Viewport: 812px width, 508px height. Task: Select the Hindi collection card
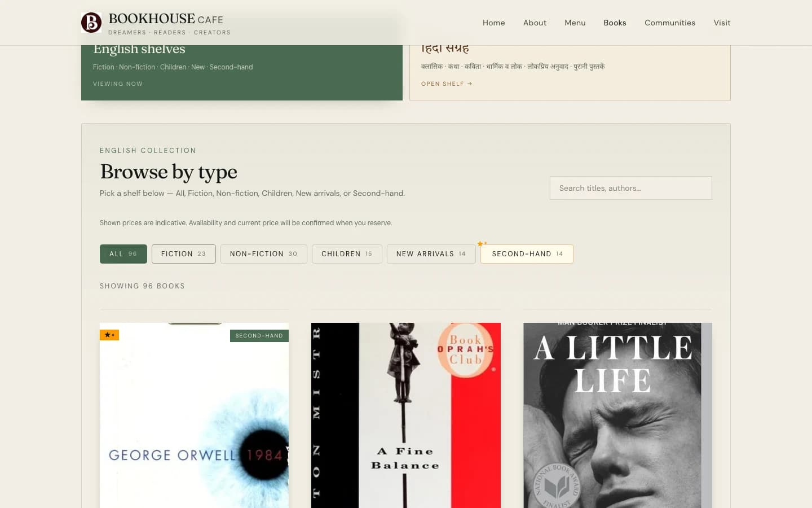(570, 73)
